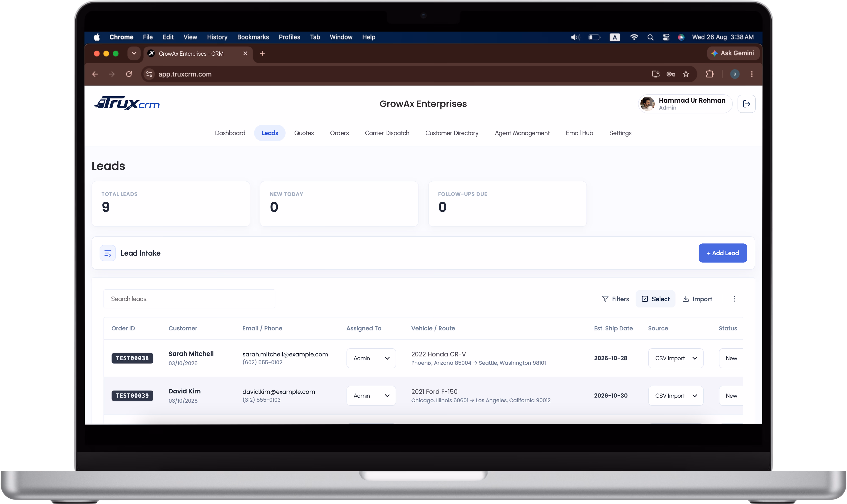Open the Lead Intake form icon
The width and height of the screenshot is (847, 504).
click(x=108, y=253)
